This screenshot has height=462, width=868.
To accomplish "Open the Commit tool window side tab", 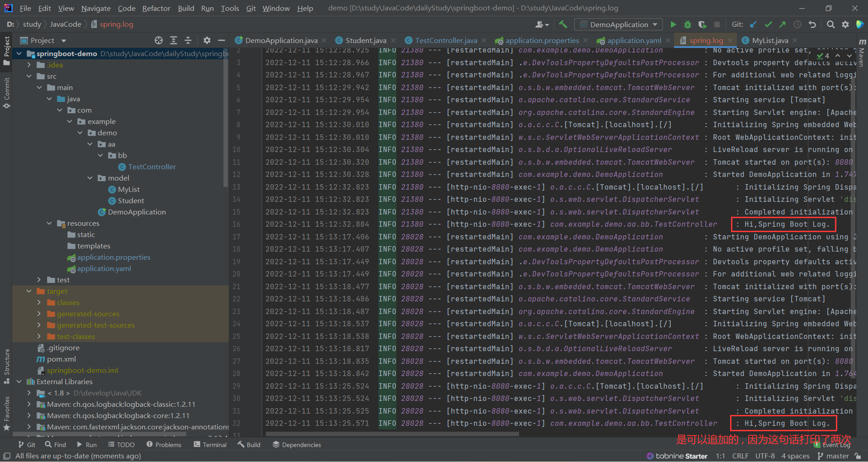I will pos(6,93).
